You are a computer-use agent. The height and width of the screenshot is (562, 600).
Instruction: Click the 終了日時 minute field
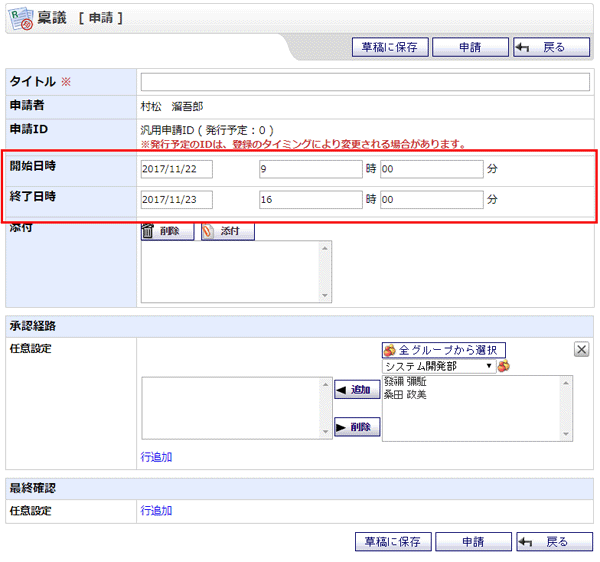coord(432,200)
